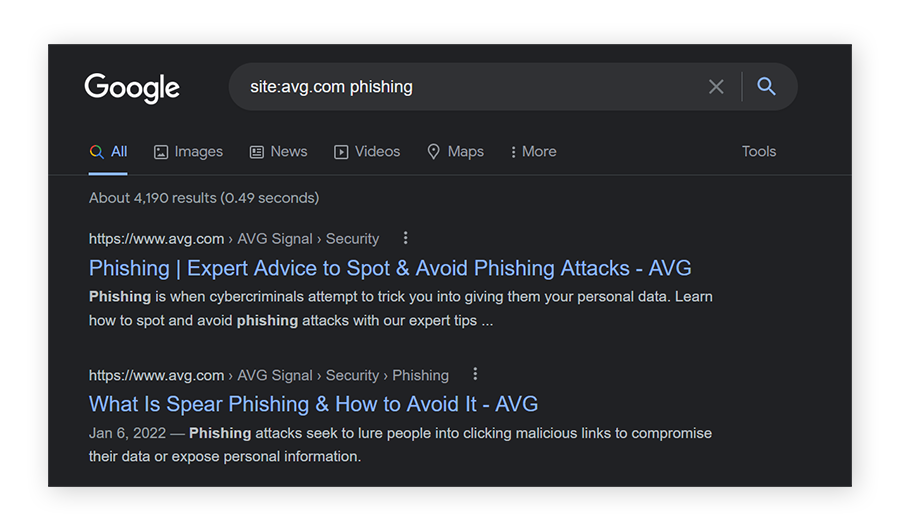Click the Videos play icon
This screenshot has height=531, width=900.
tap(341, 152)
